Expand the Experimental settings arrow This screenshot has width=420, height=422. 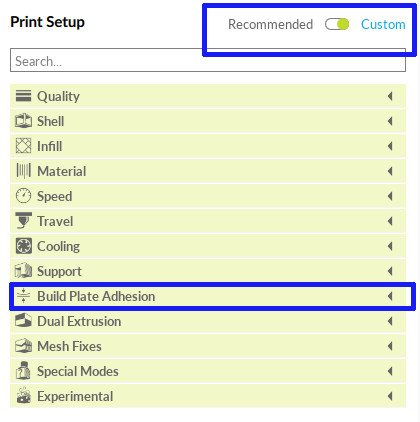pyautogui.click(x=390, y=396)
